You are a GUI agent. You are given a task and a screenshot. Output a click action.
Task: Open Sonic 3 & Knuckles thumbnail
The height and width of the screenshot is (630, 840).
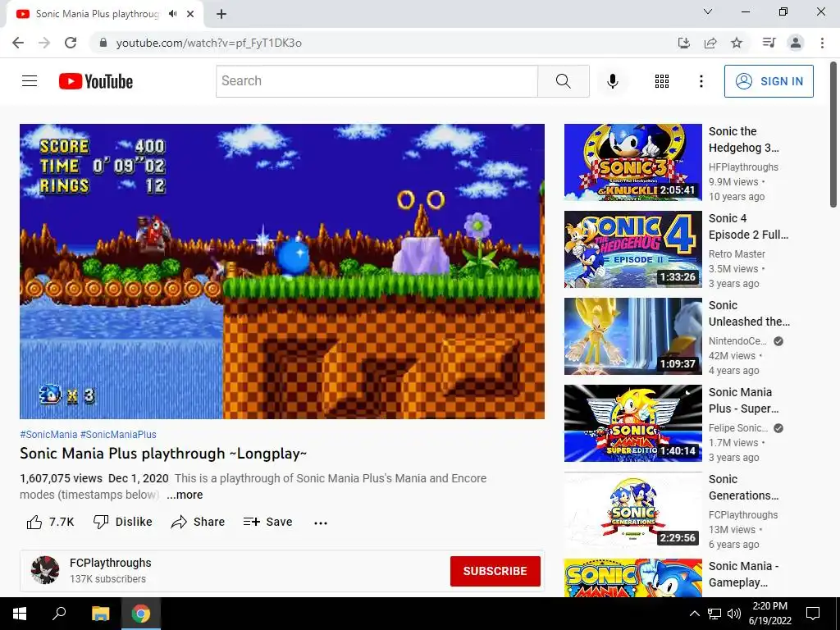point(632,162)
